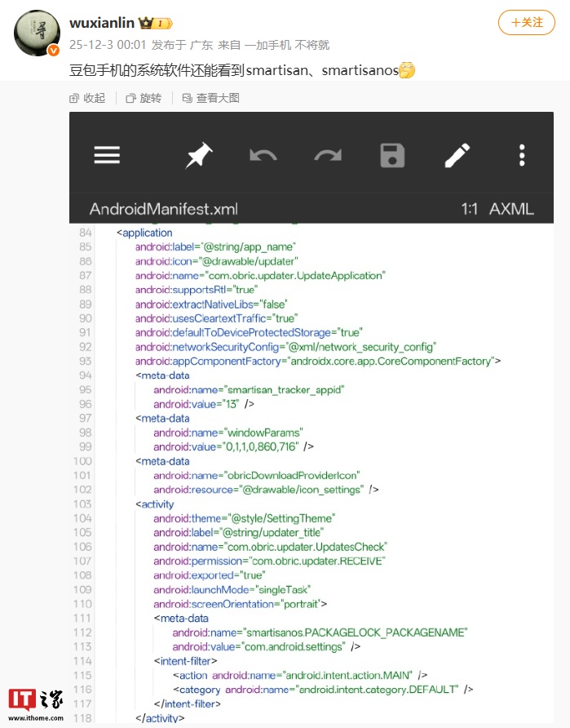
Task: Open the hamburger menu in the editor
Action: [107, 155]
